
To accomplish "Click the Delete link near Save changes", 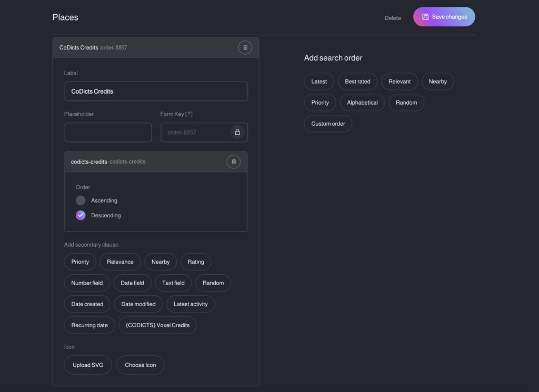I will click(x=393, y=18).
